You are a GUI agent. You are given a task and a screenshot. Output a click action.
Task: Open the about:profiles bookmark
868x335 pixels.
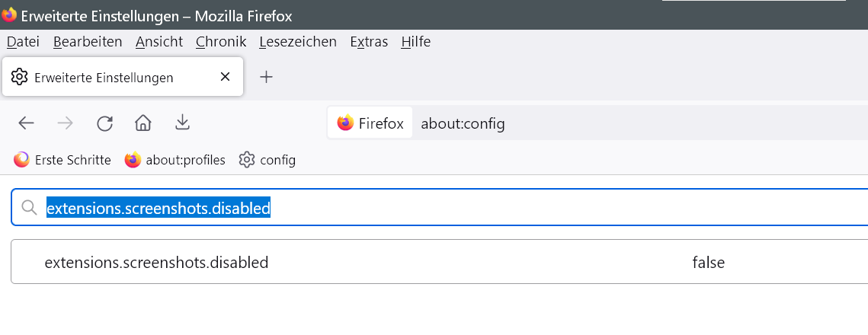[175, 160]
